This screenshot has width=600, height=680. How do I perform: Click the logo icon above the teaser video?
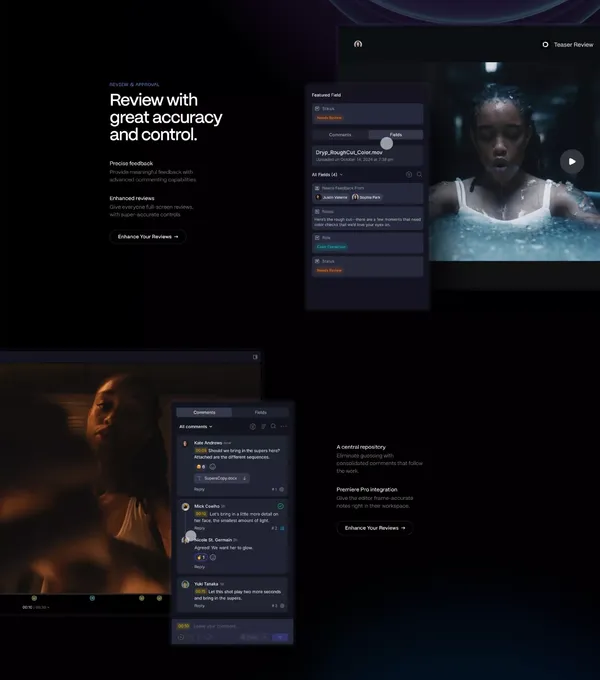coord(358,44)
